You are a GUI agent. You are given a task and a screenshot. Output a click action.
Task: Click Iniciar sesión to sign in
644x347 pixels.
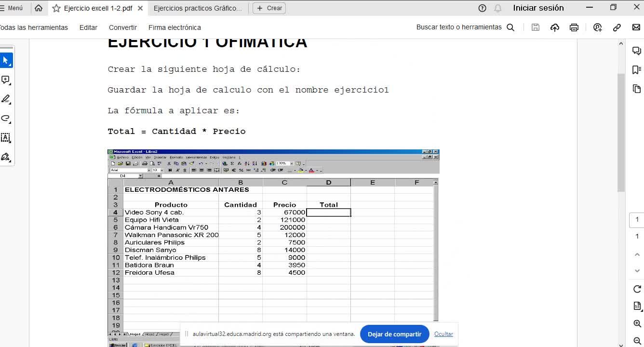coord(538,8)
